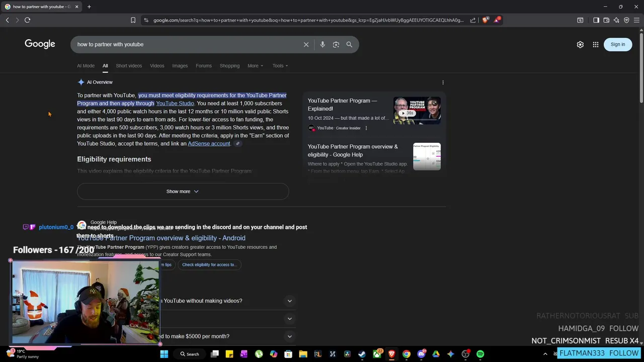
Task: Switch to Short videos tab
Action: point(129,66)
